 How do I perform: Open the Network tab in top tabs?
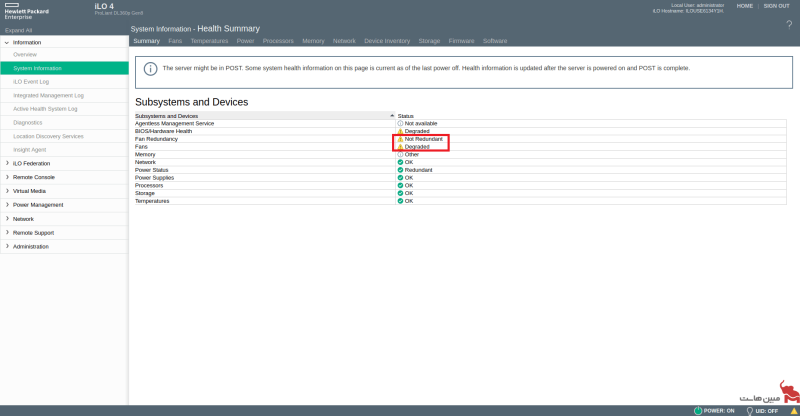[344, 41]
